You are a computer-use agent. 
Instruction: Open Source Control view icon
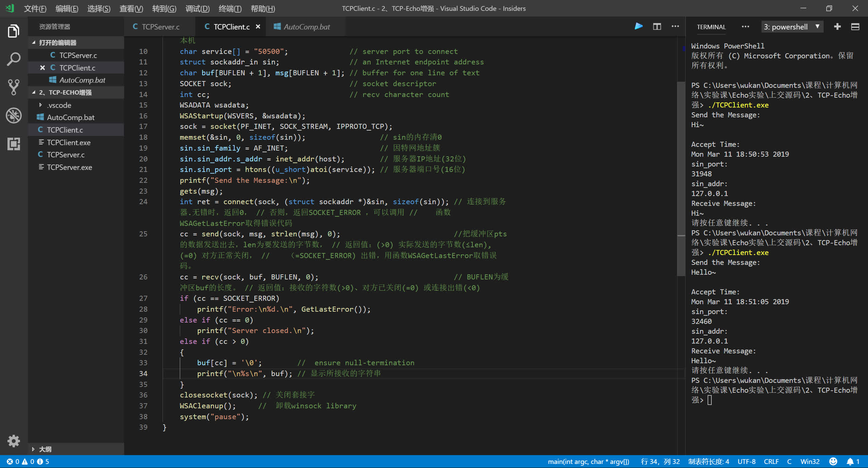click(14, 87)
